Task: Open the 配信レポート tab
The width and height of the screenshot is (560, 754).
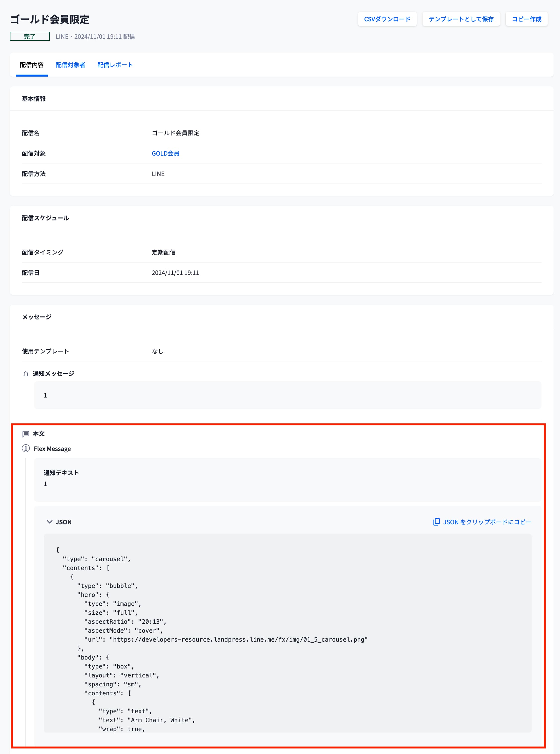Action: click(115, 65)
